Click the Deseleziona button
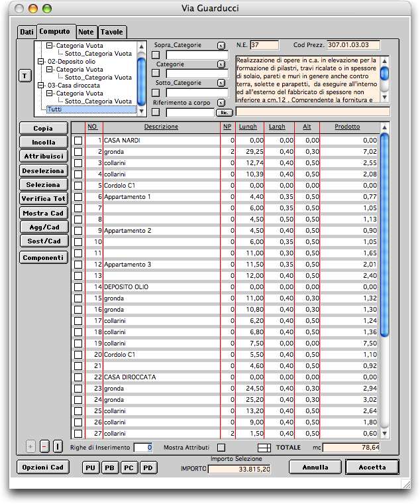 click(43, 170)
